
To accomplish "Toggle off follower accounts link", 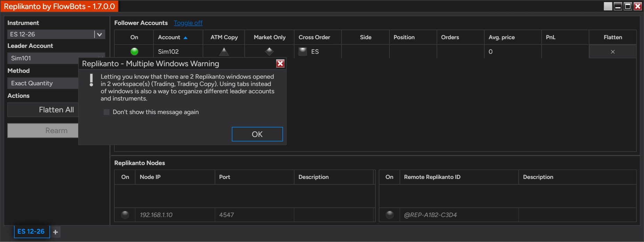I will click(x=188, y=23).
